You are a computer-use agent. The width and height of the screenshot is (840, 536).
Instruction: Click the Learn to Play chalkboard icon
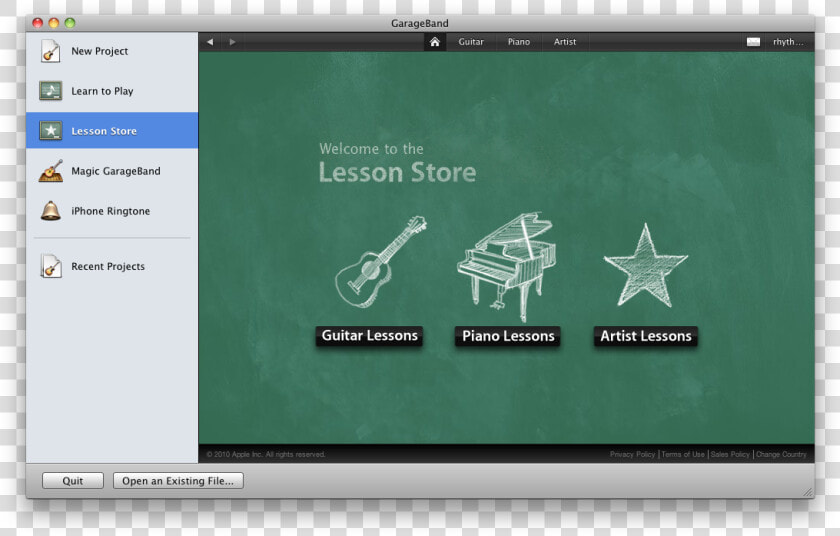coord(50,91)
